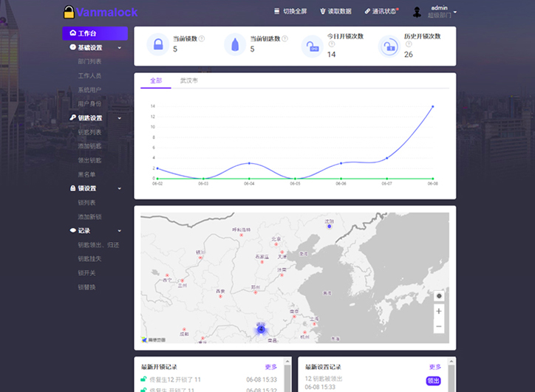Click the map locate position icon
Screen dimensions: 535x392
(439, 296)
